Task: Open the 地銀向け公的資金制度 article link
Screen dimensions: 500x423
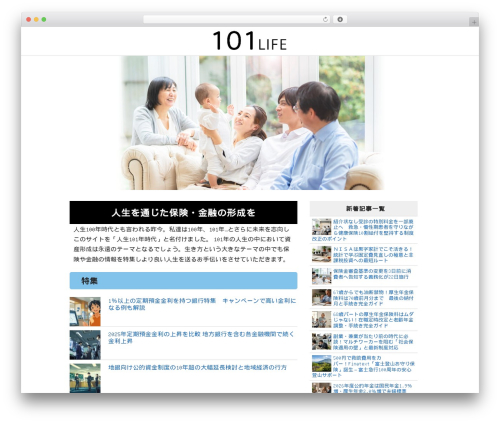Action: pos(197,367)
